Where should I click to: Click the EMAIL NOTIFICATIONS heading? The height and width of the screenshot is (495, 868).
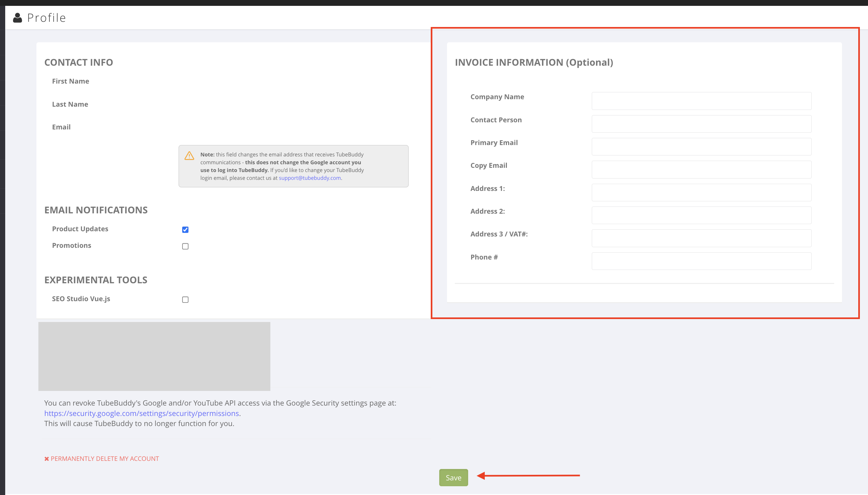pyautogui.click(x=96, y=210)
